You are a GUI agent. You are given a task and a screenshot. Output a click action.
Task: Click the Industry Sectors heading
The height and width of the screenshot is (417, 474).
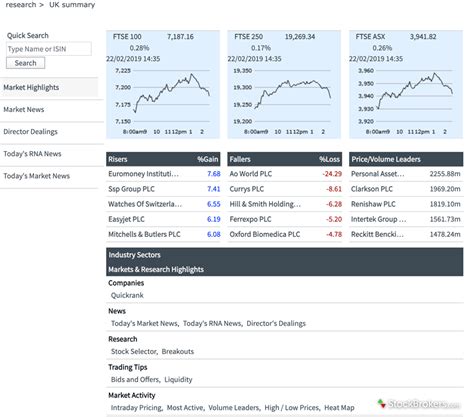click(134, 255)
